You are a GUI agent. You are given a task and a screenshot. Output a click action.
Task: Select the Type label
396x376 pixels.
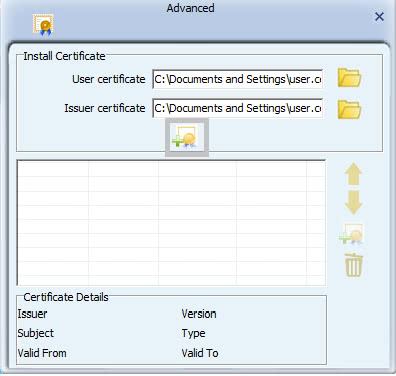point(193,333)
